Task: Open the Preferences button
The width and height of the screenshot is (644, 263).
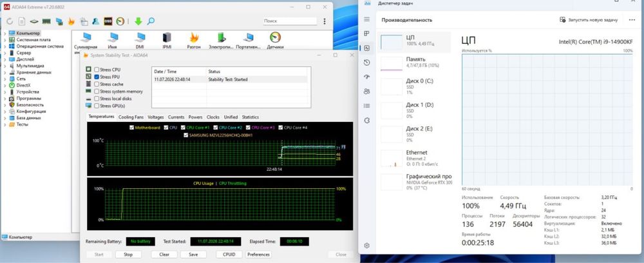Action: point(258,255)
